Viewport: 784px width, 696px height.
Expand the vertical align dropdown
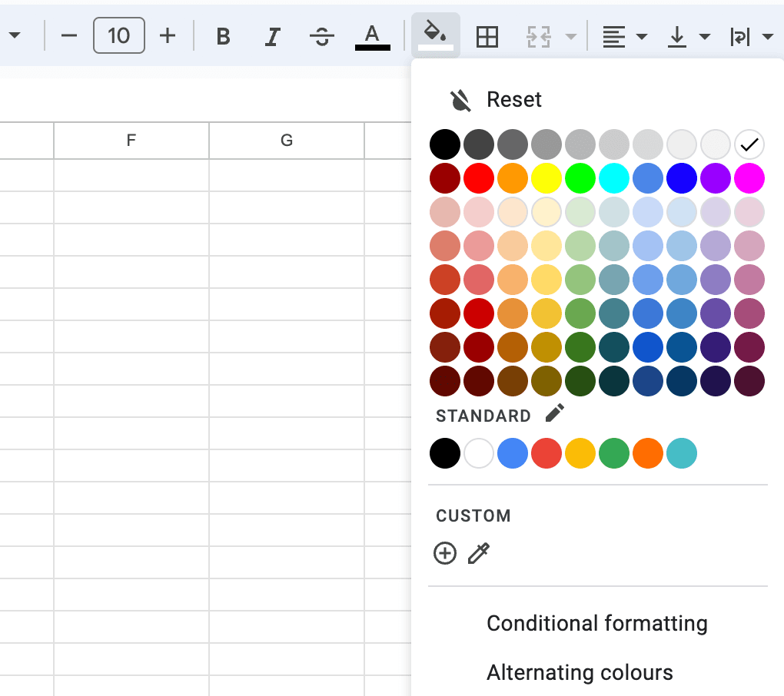tap(687, 36)
